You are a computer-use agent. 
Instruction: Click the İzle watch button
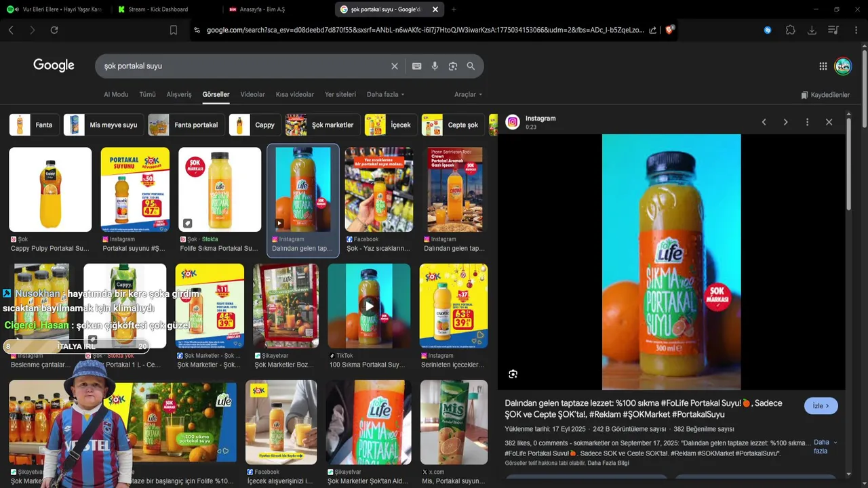coord(821,406)
